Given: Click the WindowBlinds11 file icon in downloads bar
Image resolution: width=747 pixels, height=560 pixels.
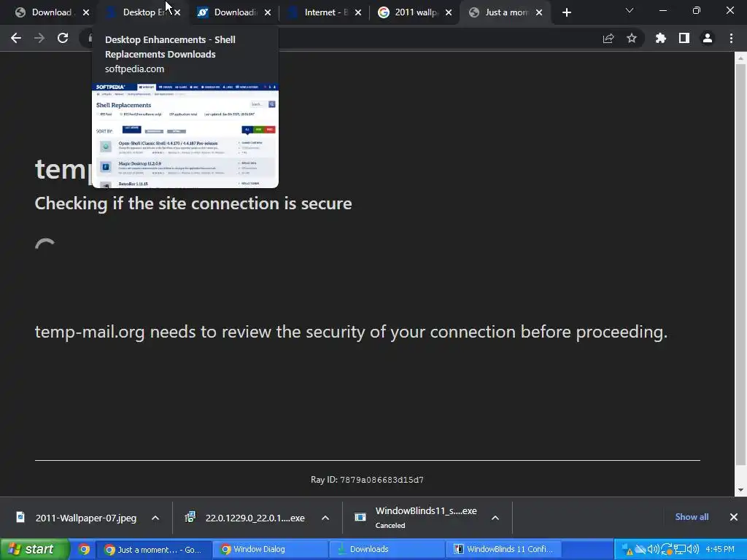Looking at the screenshot, I should coord(360,517).
